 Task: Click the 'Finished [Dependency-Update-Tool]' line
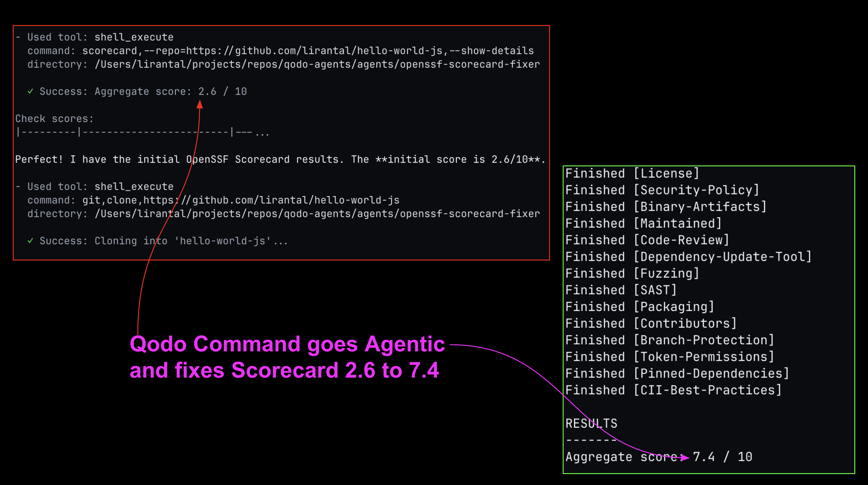pos(688,257)
